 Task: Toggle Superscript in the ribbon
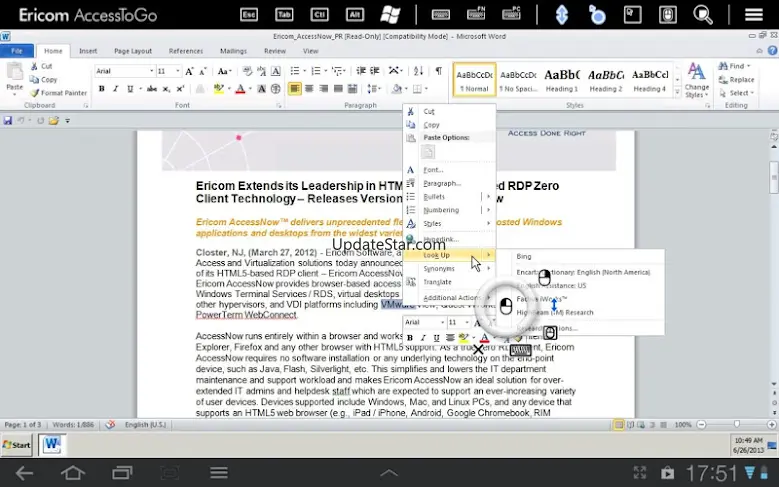point(180,89)
